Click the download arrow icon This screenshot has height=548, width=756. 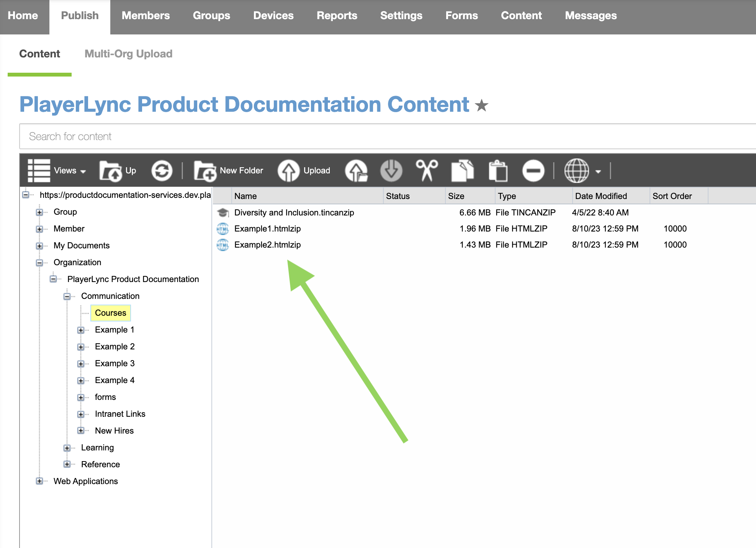(x=391, y=171)
